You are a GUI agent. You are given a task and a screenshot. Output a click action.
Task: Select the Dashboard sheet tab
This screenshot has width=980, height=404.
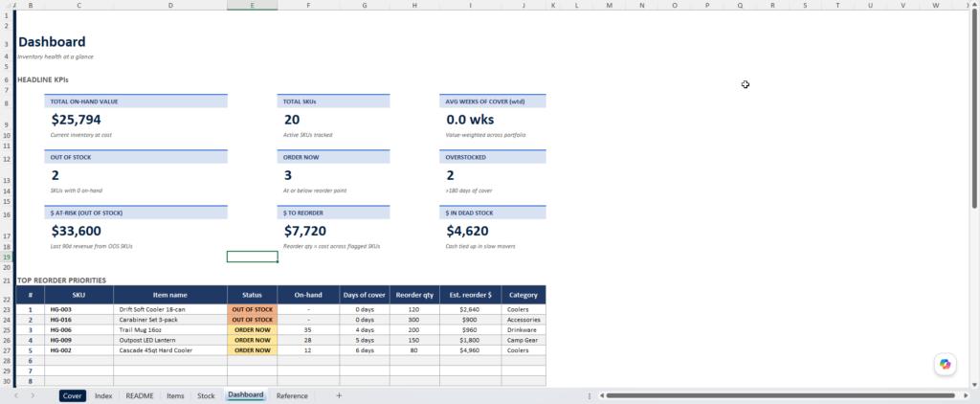[246, 395]
